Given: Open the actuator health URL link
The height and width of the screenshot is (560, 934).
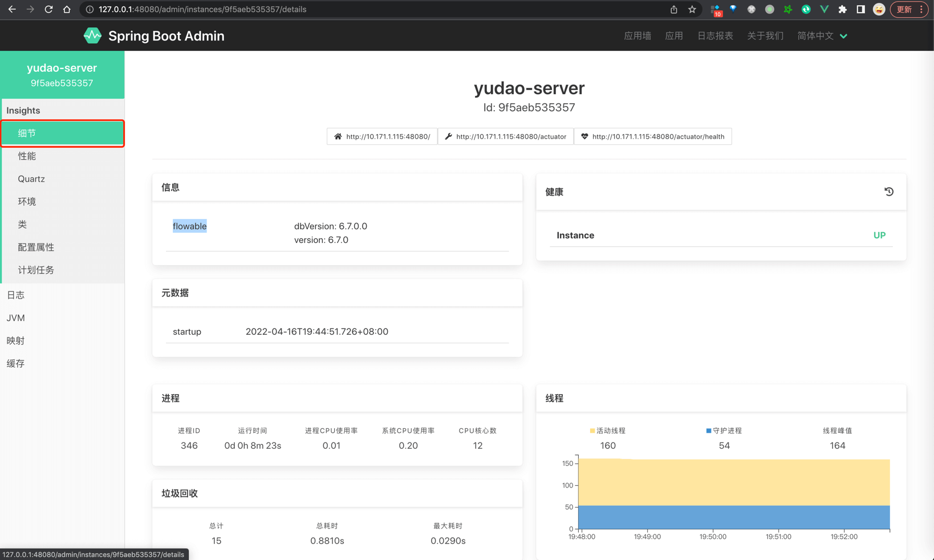Looking at the screenshot, I should (x=652, y=136).
